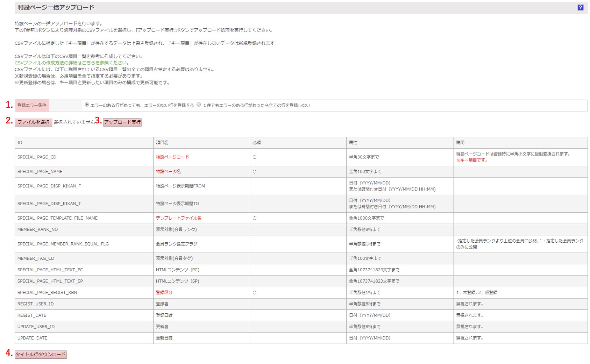590x364 pixels.
Task: Click the MEMBER_TAG_CD cell
Action: click(36, 258)
